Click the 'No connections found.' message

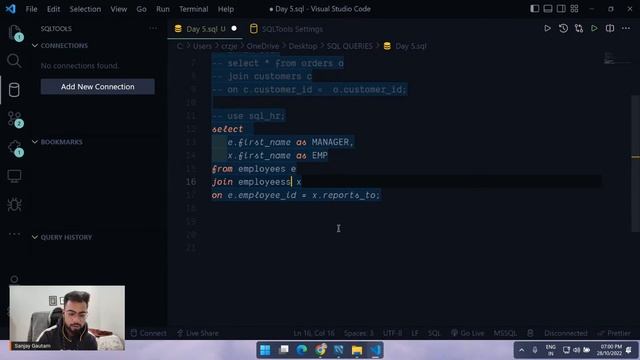pyautogui.click(x=80, y=66)
